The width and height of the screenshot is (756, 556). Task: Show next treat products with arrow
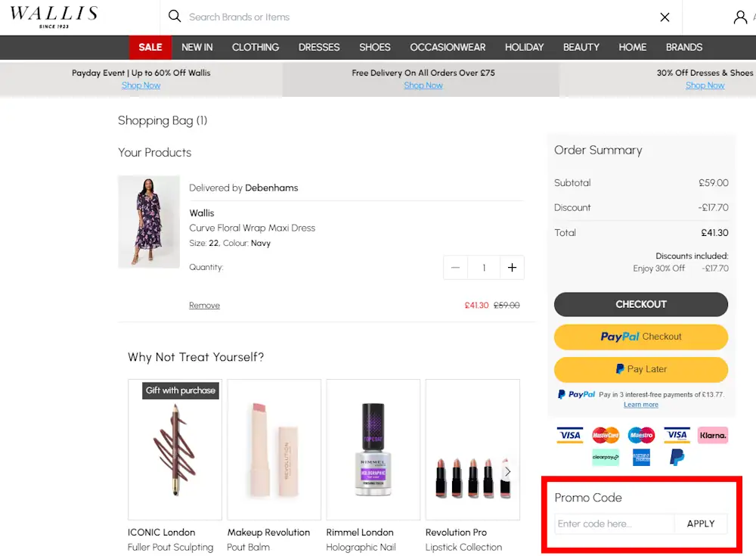508,471
